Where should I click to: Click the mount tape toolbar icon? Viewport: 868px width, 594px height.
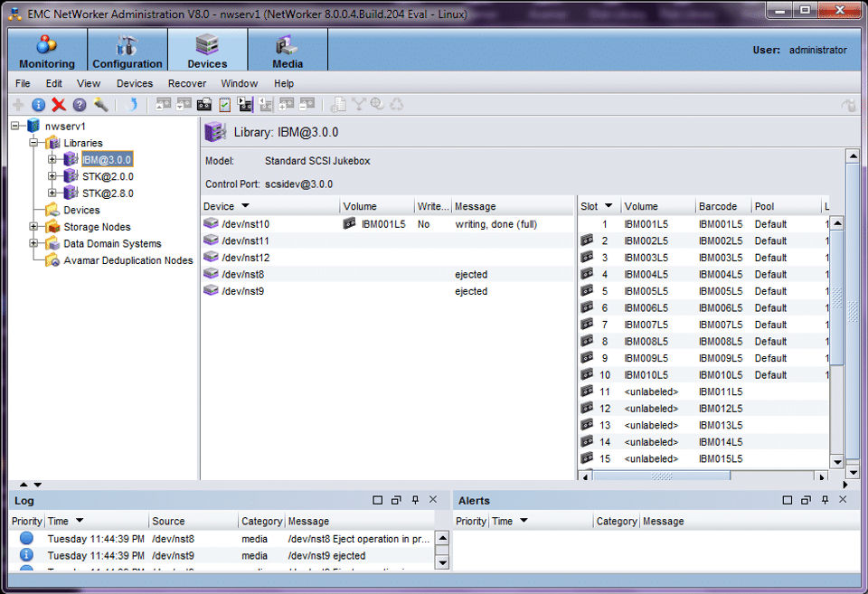point(164,104)
